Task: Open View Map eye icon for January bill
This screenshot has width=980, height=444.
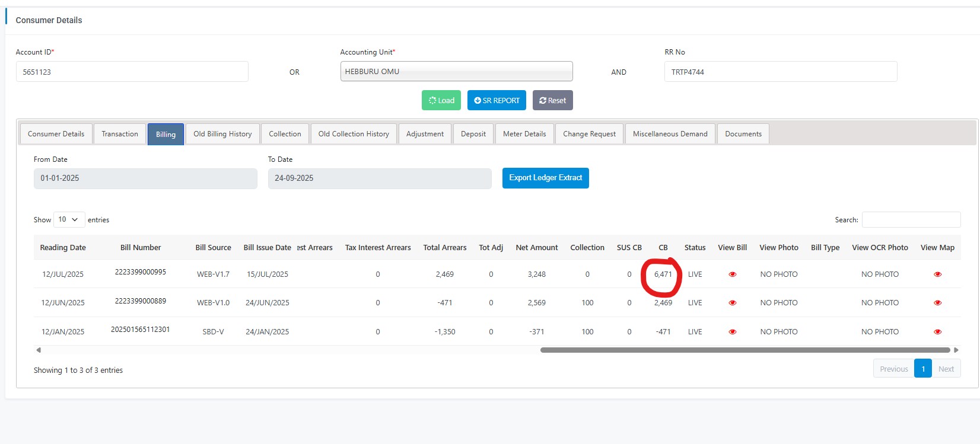Action: point(937,332)
